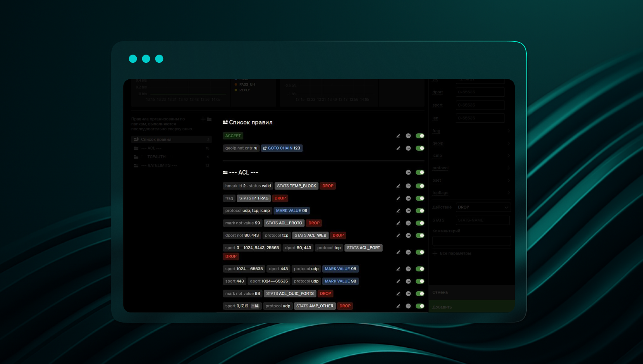Open the --- ACL --- folder in sidebar
Image resolution: width=643 pixels, height=364 pixels.
171,148
